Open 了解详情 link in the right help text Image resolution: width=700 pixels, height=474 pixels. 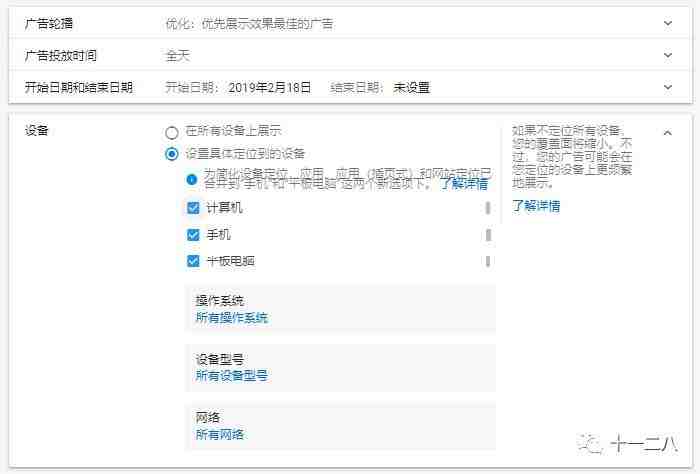pos(536,206)
